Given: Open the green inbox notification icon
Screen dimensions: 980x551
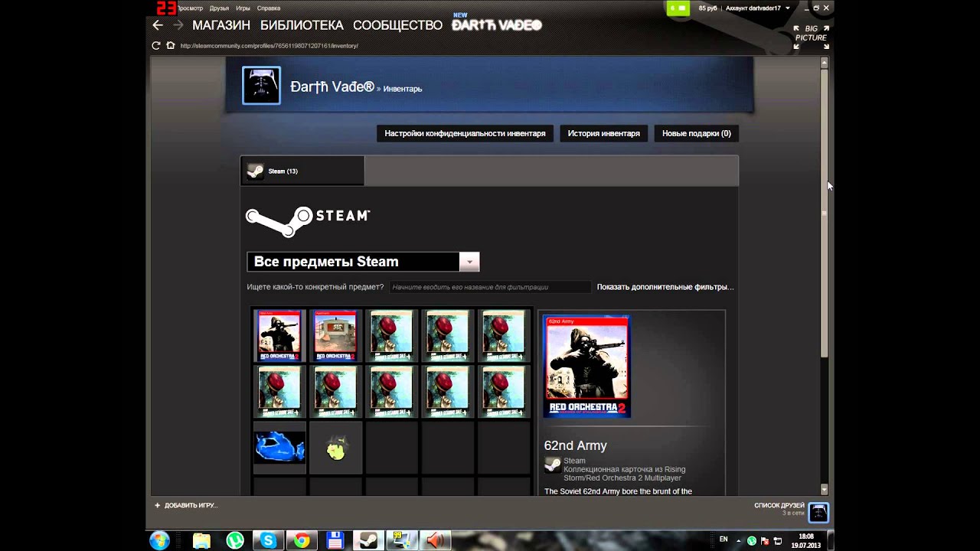Looking at the screenshot, I should (x=678, y=8).
